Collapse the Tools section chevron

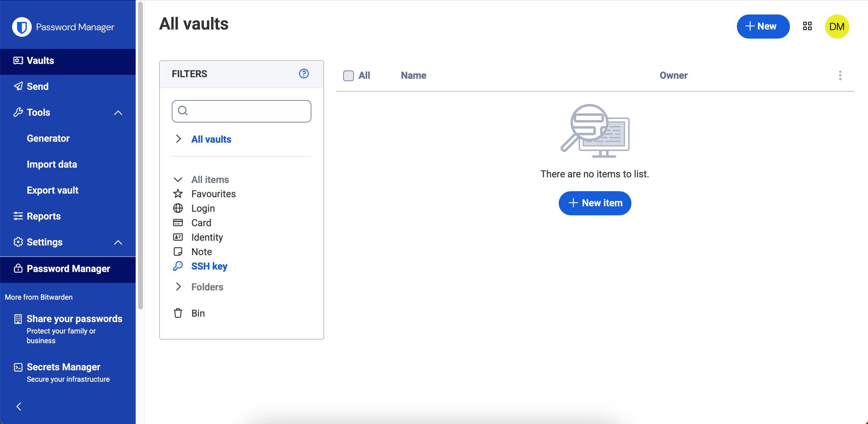pyautogui.click(x=118, y=112)
